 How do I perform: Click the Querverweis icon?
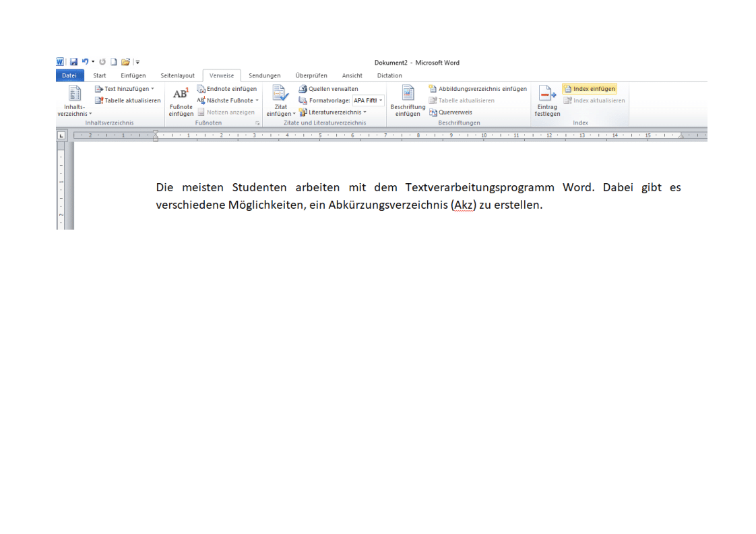point(433,112)
